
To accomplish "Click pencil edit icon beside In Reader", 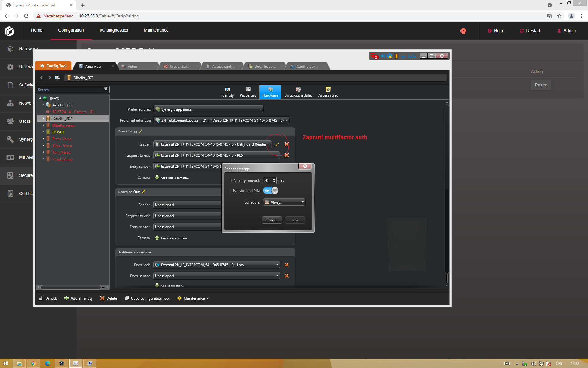I will [x=277, y=144].
